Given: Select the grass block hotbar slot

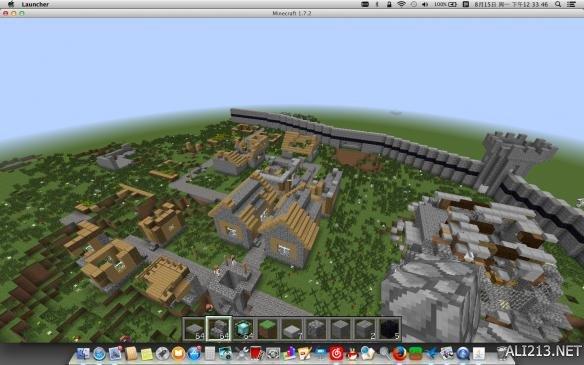Looking at the screenshot, I should tap(267, 328).
